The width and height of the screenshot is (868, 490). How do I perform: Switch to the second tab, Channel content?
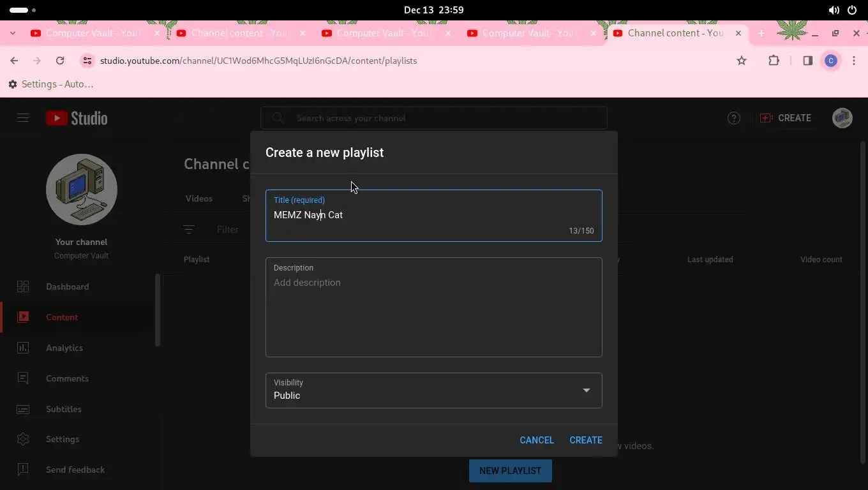click(x=240, y=33)
